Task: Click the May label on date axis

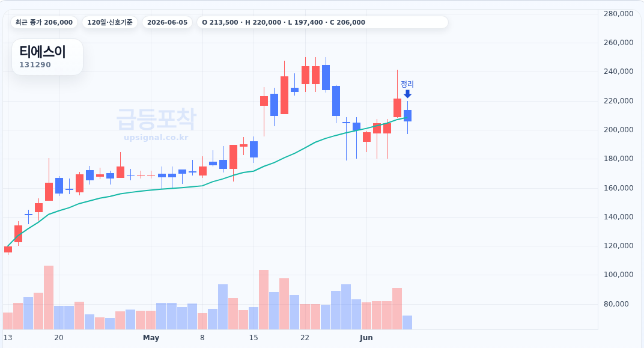Action: point(151,338)
